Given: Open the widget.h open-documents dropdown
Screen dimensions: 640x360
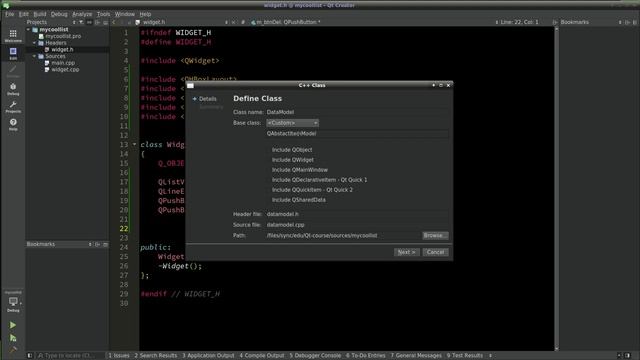Looking at the screenshot, I should point(226,22).
